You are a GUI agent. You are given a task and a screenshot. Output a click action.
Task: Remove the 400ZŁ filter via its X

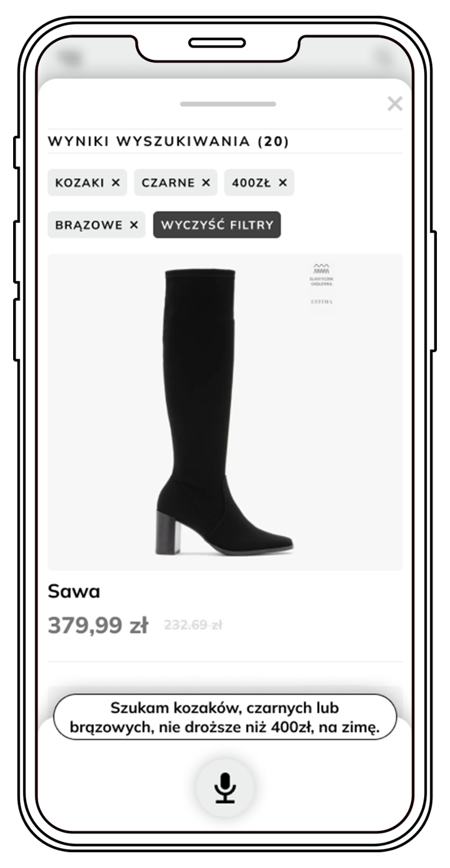(x=283, y=183)
